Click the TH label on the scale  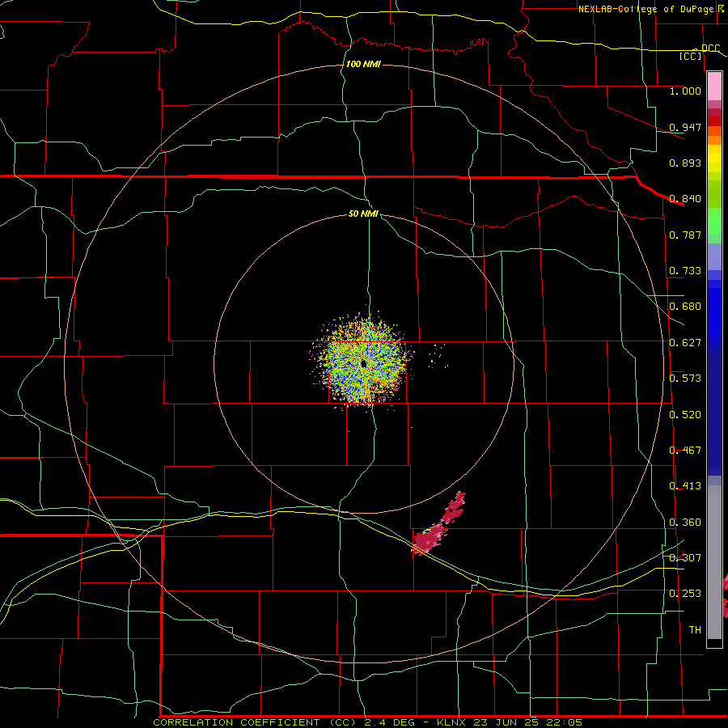coord(695,630)
